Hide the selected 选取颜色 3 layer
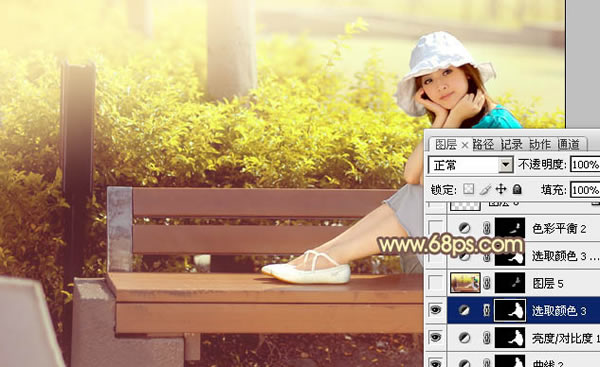Viewport: 600px width, 367px height. 435,310
